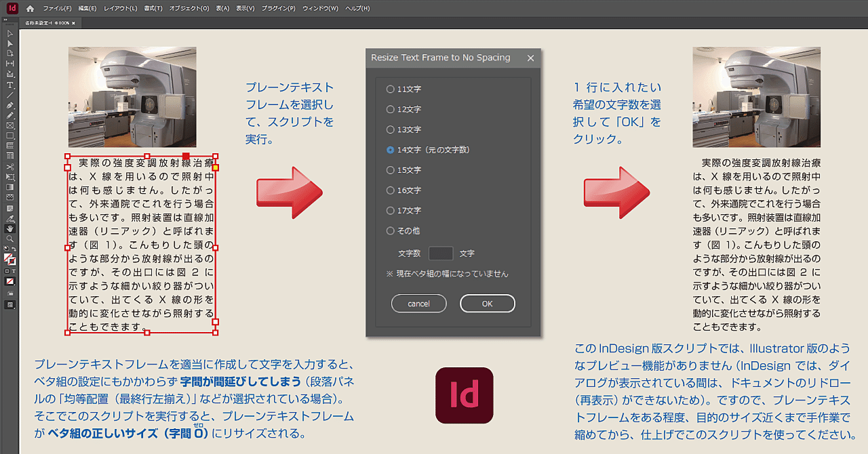Click the 文字数 input field
Viewport: 868px width, 454px height.
tap(441, 253)
